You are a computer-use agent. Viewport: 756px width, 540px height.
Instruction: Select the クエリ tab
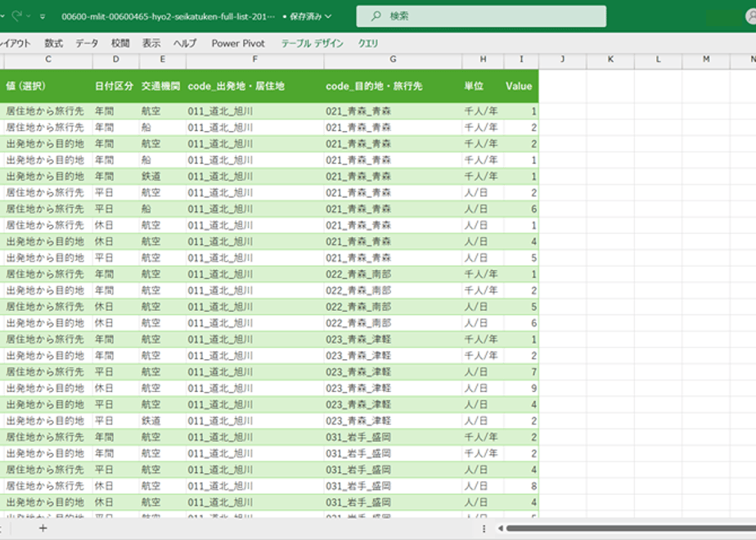(x=368, y=43)
